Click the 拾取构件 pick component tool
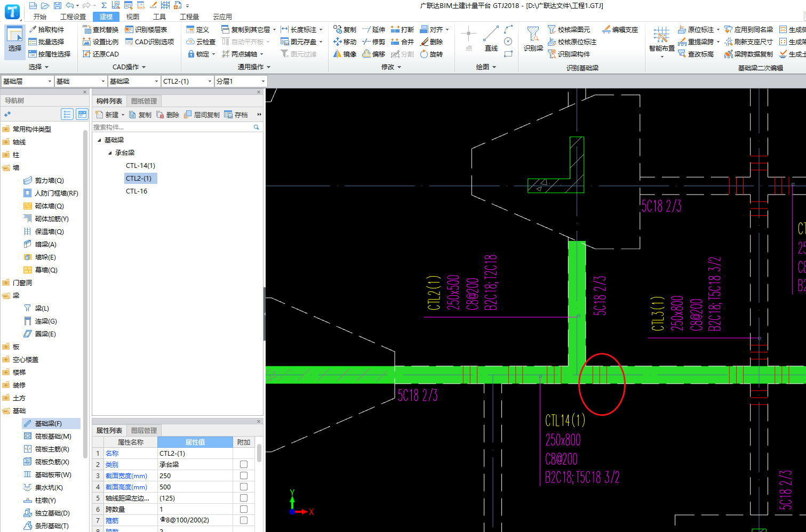The image size is (806, 532). click(x=46, y=29)
